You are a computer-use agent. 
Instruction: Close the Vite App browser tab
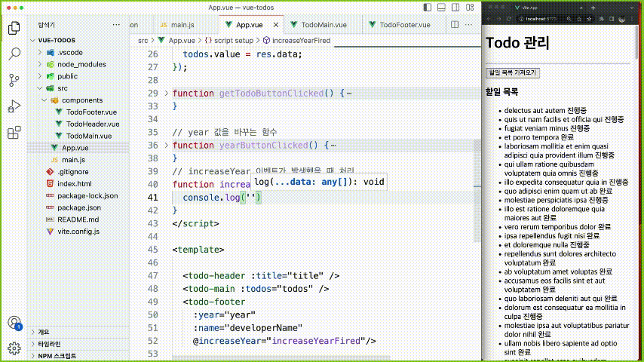click(x=581, y=8)
